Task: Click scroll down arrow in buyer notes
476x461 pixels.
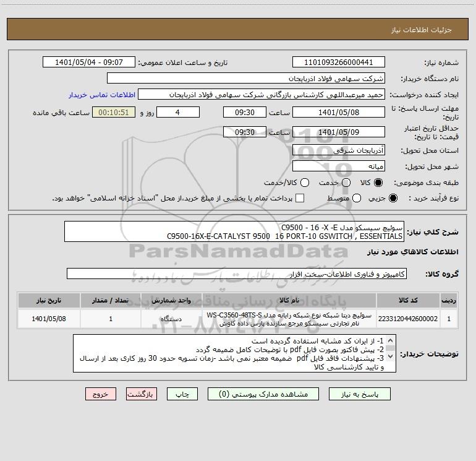Action: (x=391, y=356)
